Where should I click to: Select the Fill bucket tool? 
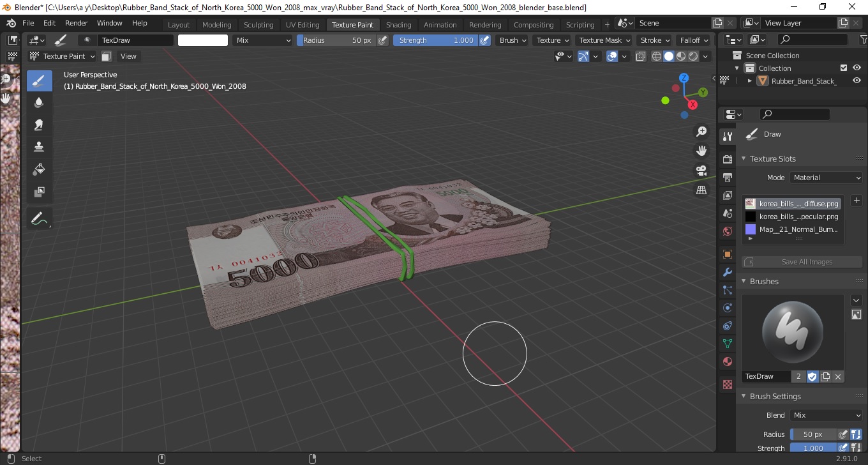(x=39, y=169)
